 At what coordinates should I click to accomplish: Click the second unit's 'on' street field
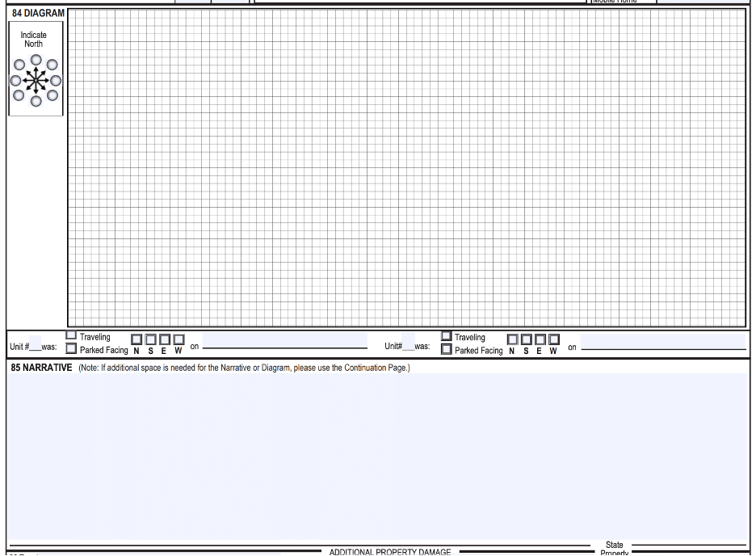[x=663, y=341]
